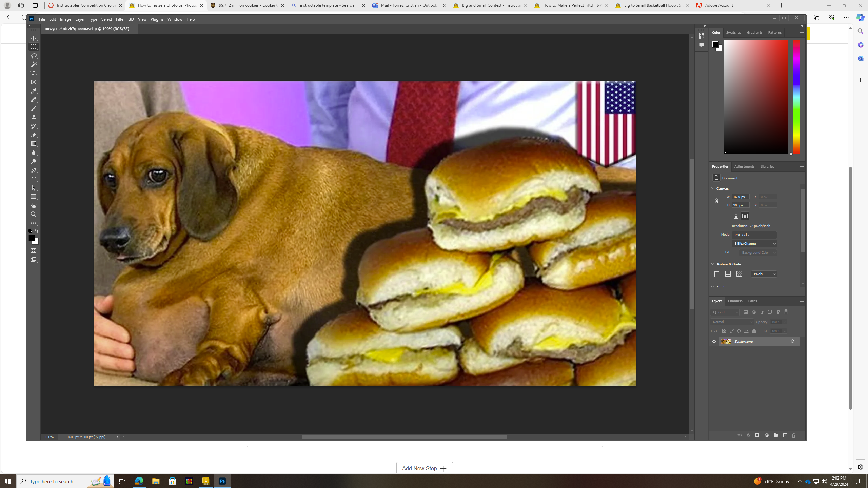
Task: Toggle grid display in Rulers & Grids
Action: point(728,274)
